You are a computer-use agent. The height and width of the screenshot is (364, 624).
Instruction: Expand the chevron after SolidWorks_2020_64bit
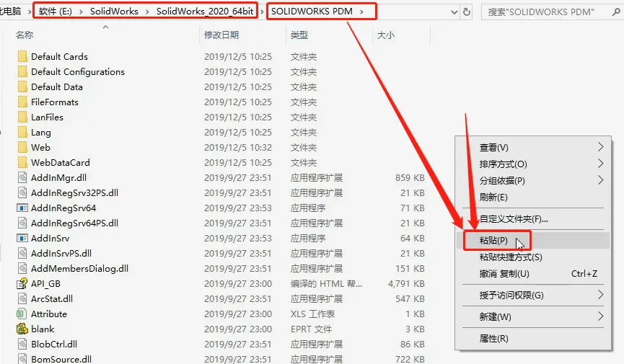262,12
